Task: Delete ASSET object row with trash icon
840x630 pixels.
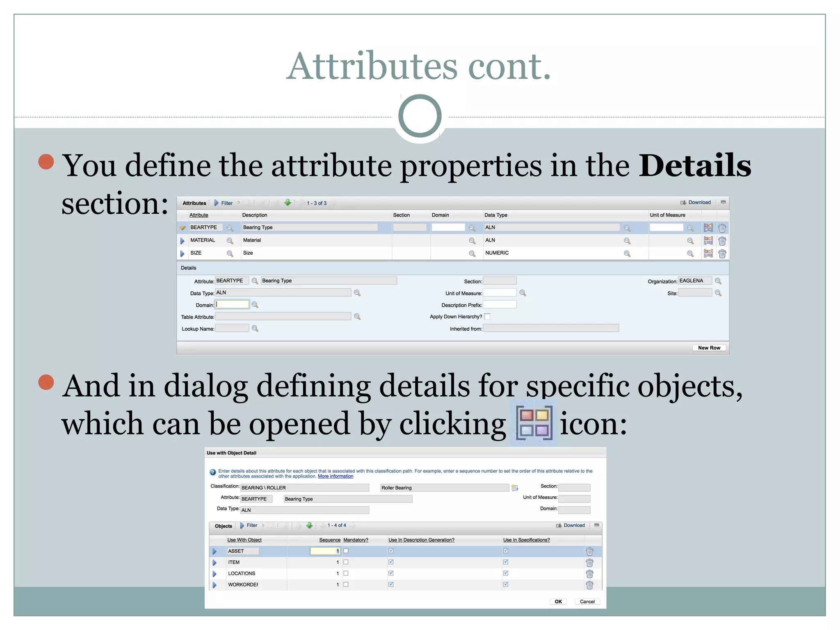Action: pyautogui.click(x=589, y=551)
